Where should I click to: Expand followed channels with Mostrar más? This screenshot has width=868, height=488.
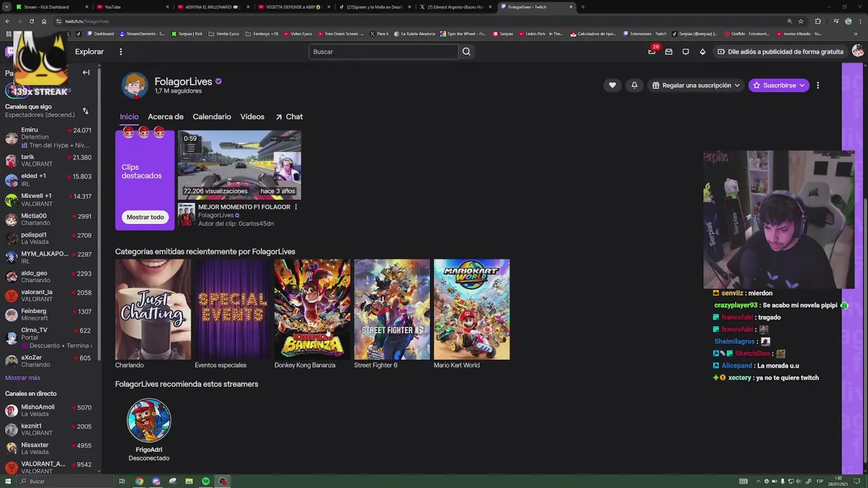point(22,378)
